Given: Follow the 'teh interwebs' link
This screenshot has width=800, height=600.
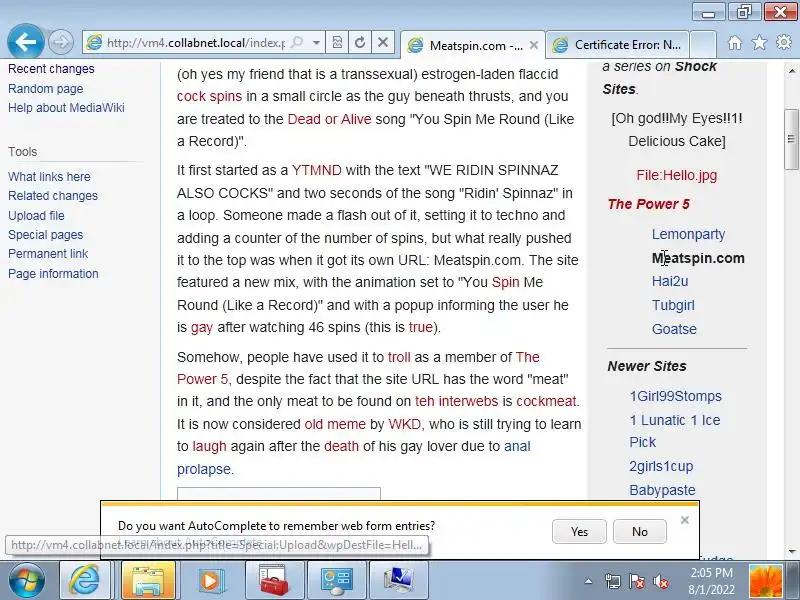Looking at the screenshot, I should tap(456, 401).
